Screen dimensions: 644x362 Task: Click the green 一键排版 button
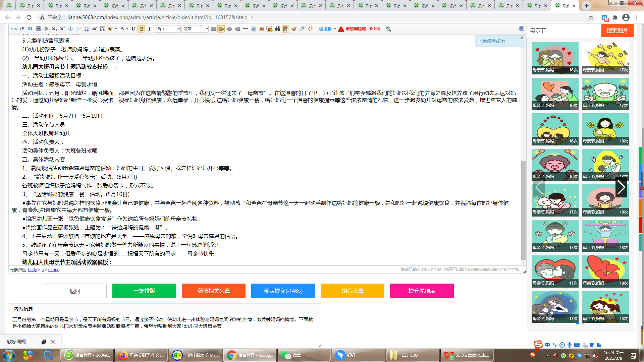coord(144,291)
